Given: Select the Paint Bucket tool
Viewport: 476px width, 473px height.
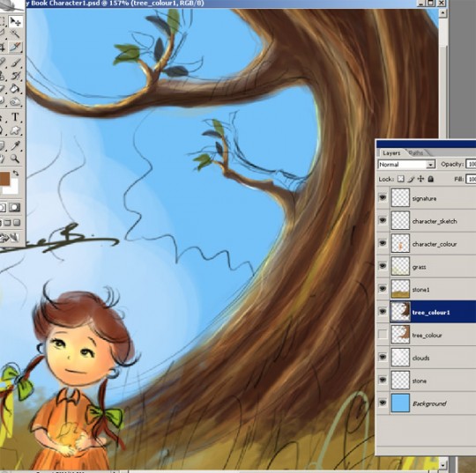Looking at the screenshot, I should 15,89.
